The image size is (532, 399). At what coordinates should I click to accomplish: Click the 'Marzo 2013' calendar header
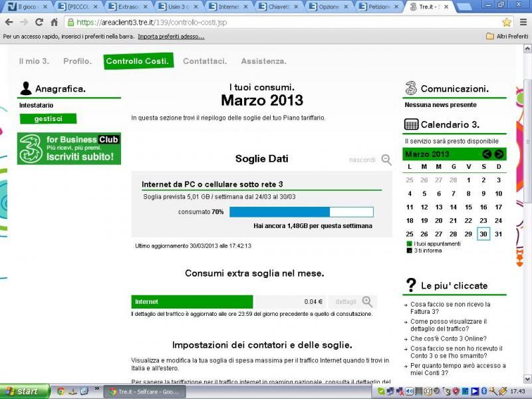coord(427,154)
